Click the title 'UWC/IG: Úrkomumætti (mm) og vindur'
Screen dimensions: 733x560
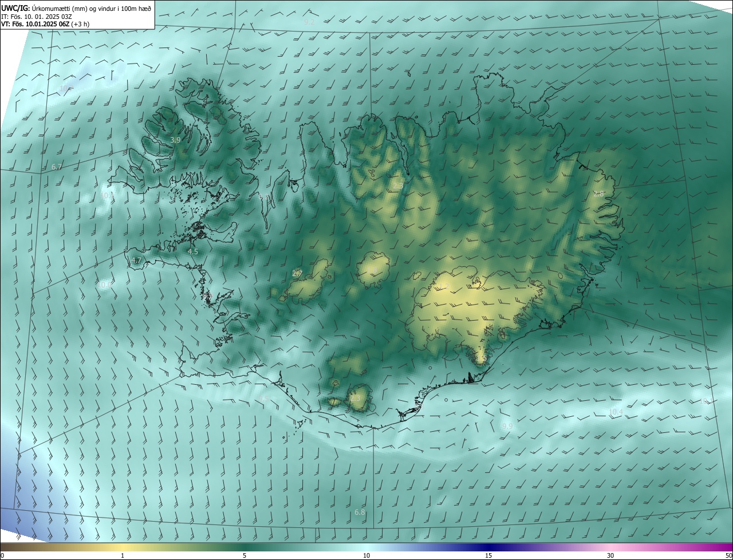(x=77, y=9)
